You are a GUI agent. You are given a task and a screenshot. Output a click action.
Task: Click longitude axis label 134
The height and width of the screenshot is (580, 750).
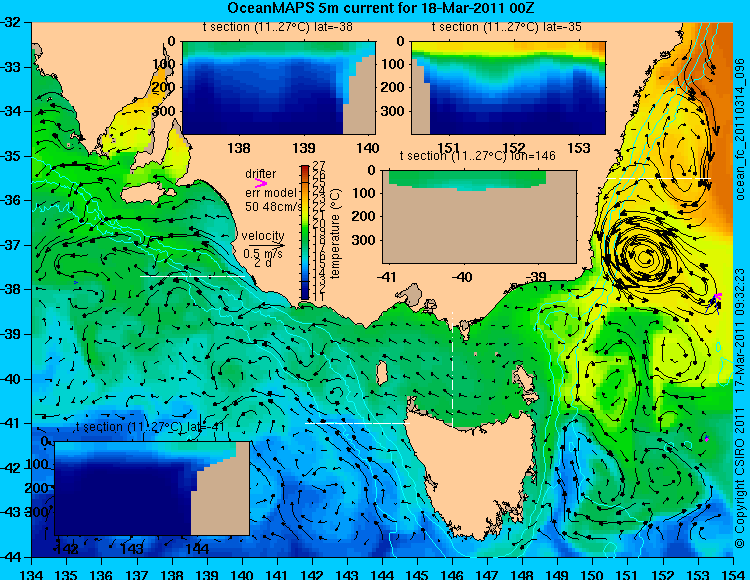(x=32, y=574)
